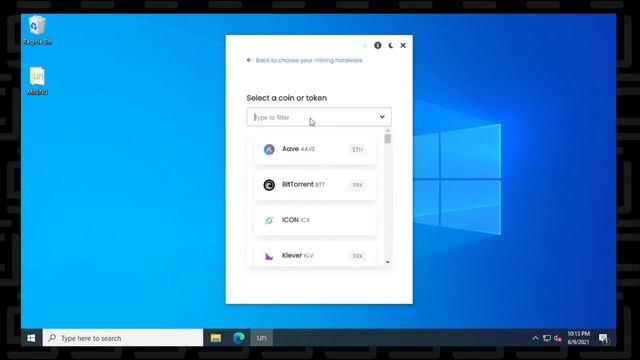640x360 pixels.
Task: Click the Klever coin logo icon
Action: pyautogui.click(x=269, y=256)
